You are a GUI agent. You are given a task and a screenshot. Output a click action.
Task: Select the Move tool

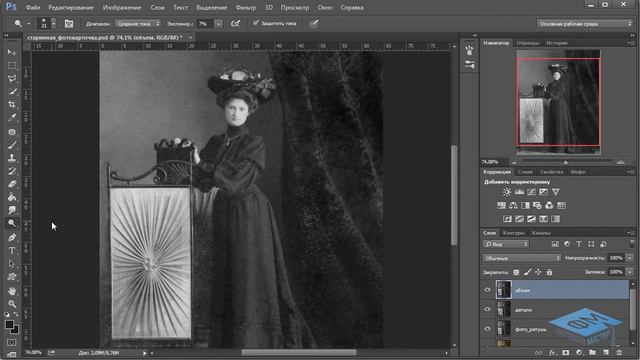click(12, 52)
